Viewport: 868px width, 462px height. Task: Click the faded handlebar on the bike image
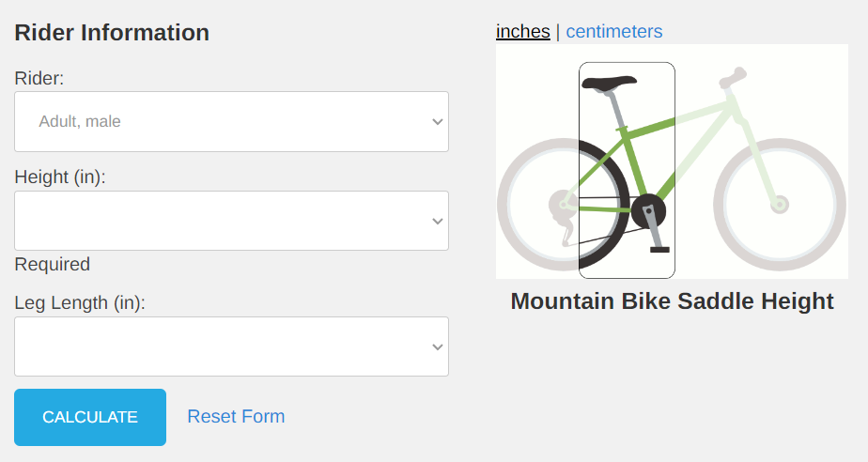pyautogui.click(x=733, y=77)
